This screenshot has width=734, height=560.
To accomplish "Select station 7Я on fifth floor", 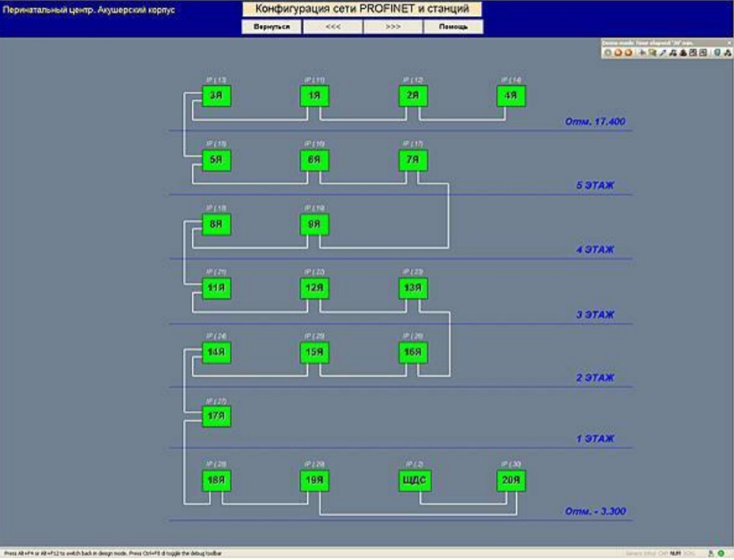I will (x=413, y=161).
